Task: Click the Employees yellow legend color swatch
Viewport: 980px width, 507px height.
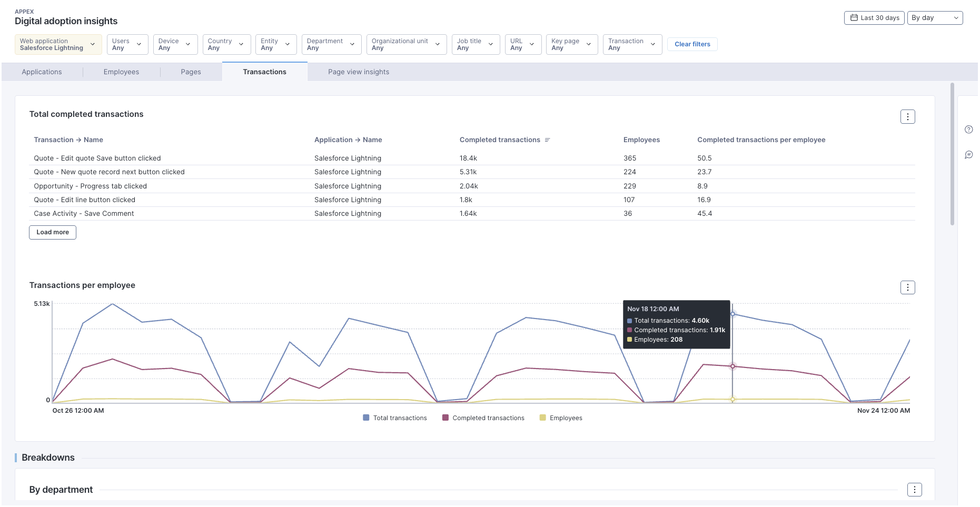Action: (542, 418)
